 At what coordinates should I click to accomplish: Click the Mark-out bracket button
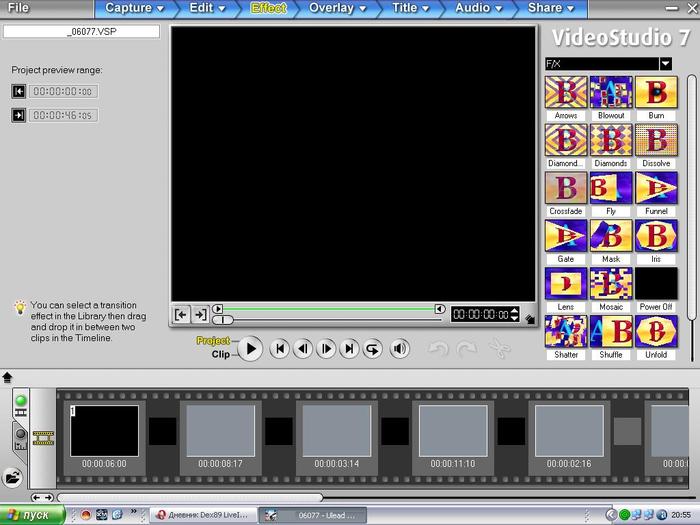click(200, 315)
